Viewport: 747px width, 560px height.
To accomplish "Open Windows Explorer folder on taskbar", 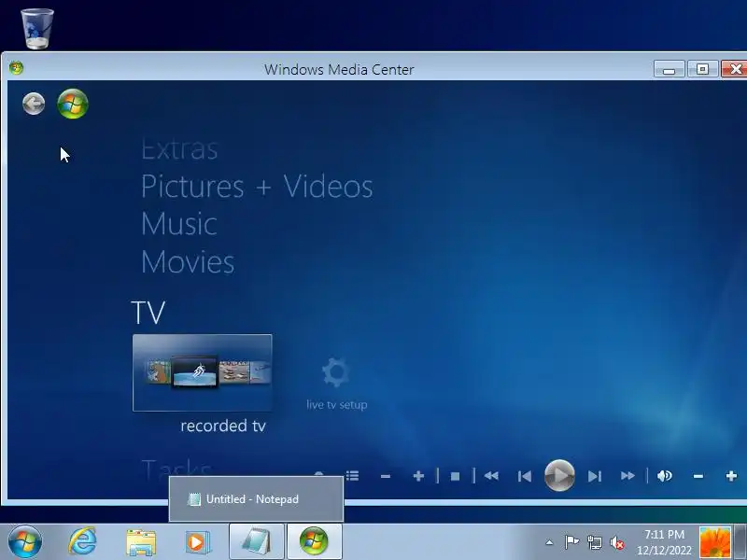I will click(x=141, y=542).
